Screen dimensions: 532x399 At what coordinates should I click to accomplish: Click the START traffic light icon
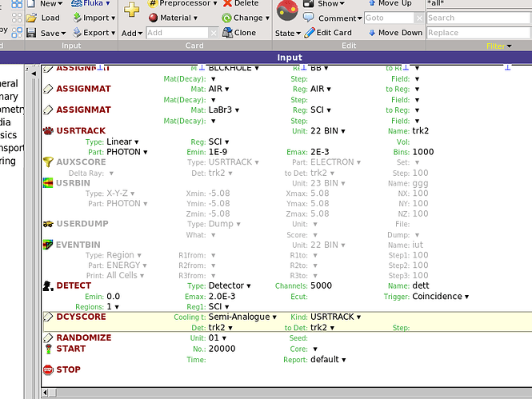(48, 349)
